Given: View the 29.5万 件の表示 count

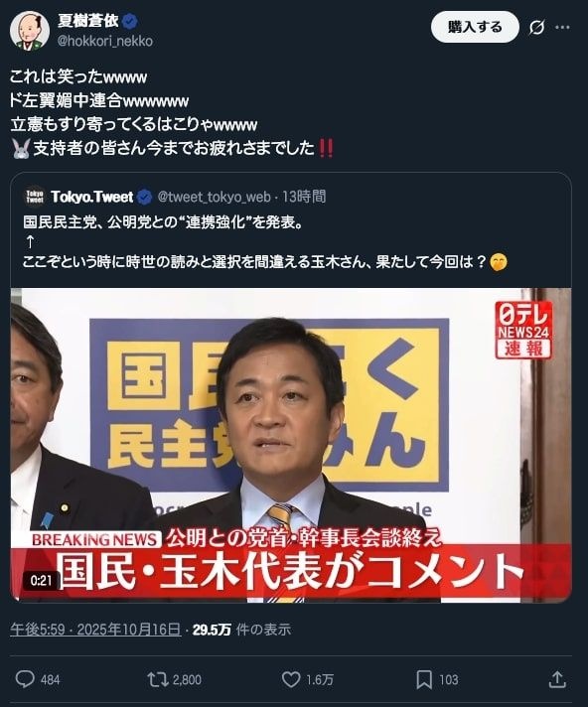Looking at the screenshot, I should pyautogui.click(x=241, y=630).
